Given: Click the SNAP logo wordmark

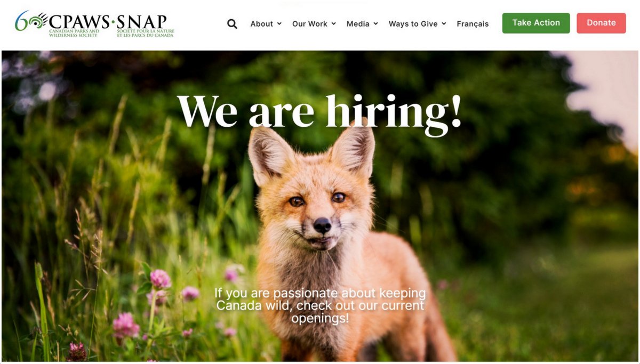Looking at the screenshot, I should click(x=142, y=22).
